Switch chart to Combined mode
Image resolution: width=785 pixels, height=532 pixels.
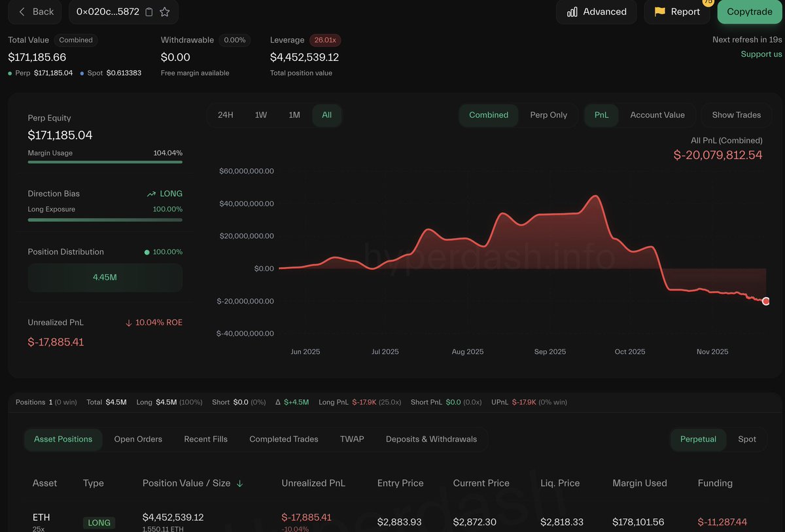click(x=489, y=115)
